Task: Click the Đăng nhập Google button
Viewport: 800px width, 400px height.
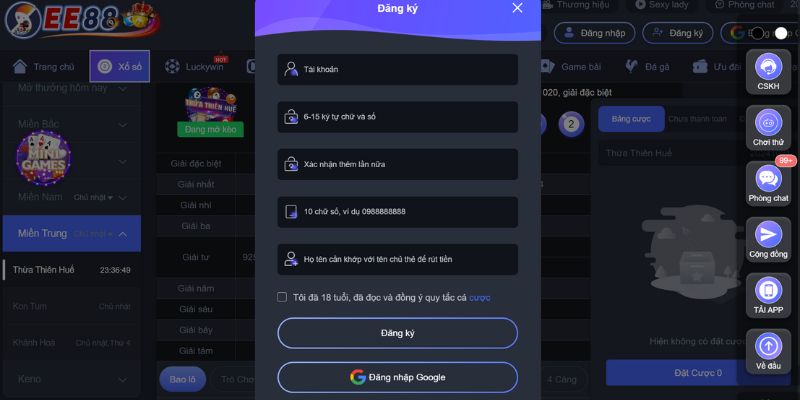Action: pos(397,378)
